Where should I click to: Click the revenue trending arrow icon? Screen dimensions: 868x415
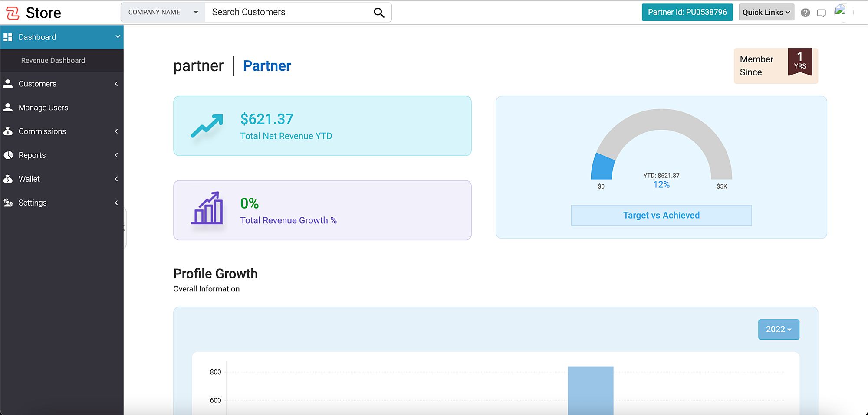click(x=207, y=126)
